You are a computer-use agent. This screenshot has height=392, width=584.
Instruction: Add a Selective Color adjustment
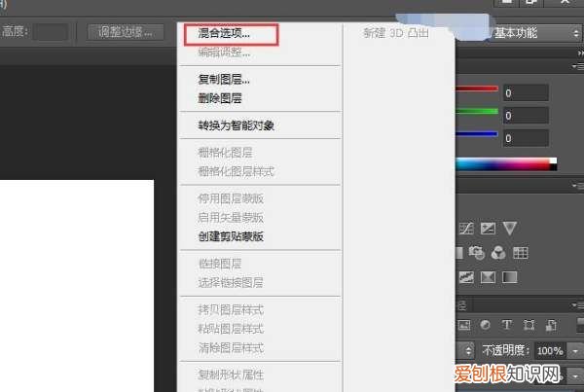point(488,277)
